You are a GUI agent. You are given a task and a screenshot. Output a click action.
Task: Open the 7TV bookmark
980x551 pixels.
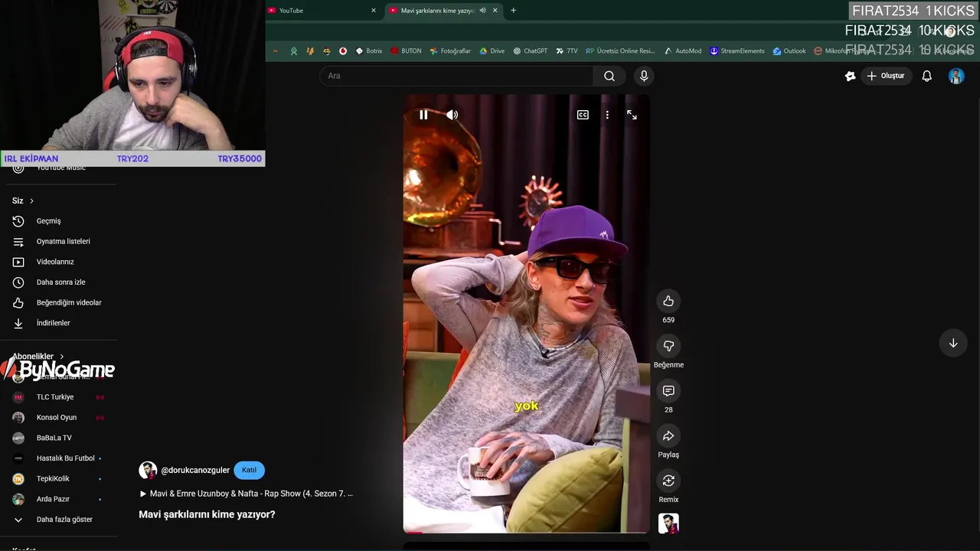click(567, 51)
